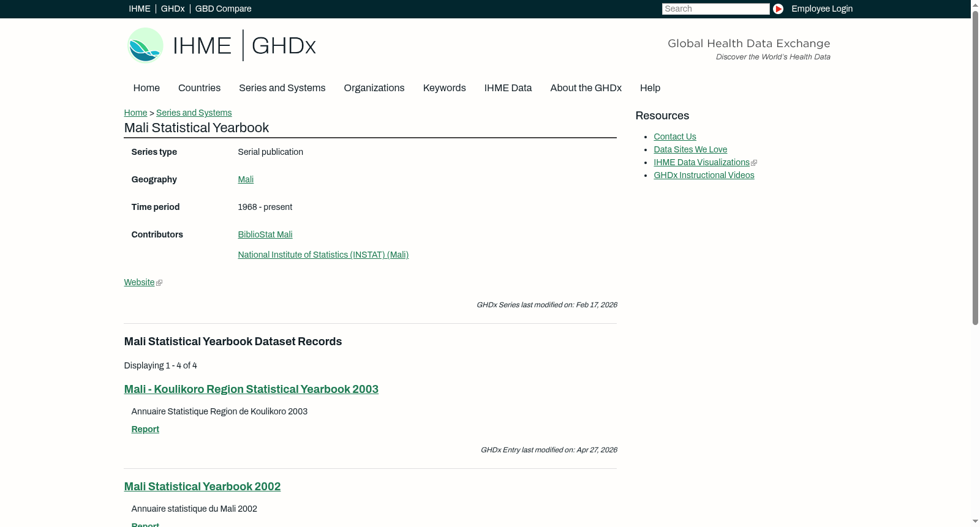Click the Series and Systems breadcrumb link
The height and width of the screenshot is (527, 980).
pyautogui.click(x=194, y=113)
